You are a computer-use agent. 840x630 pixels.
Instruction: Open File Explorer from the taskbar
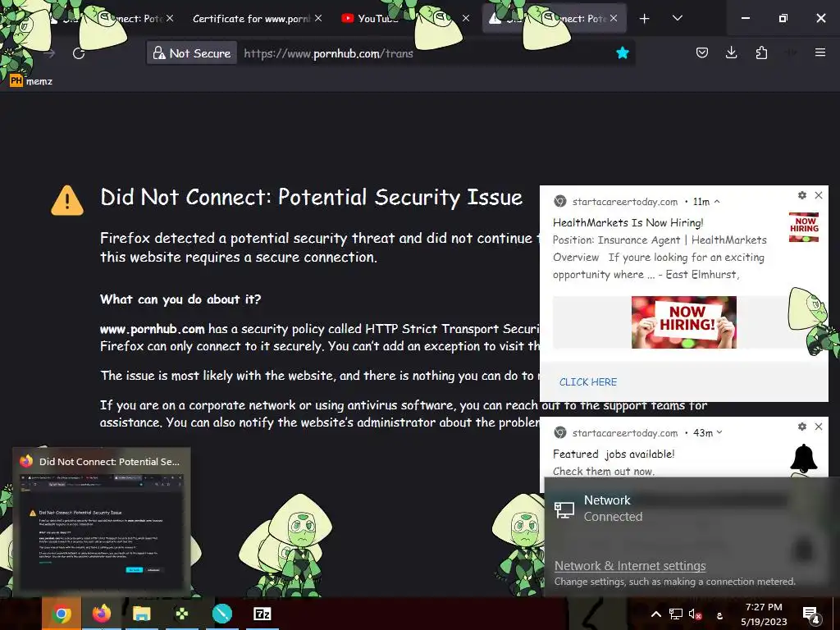pyautogui.click(x=141, y=614)
